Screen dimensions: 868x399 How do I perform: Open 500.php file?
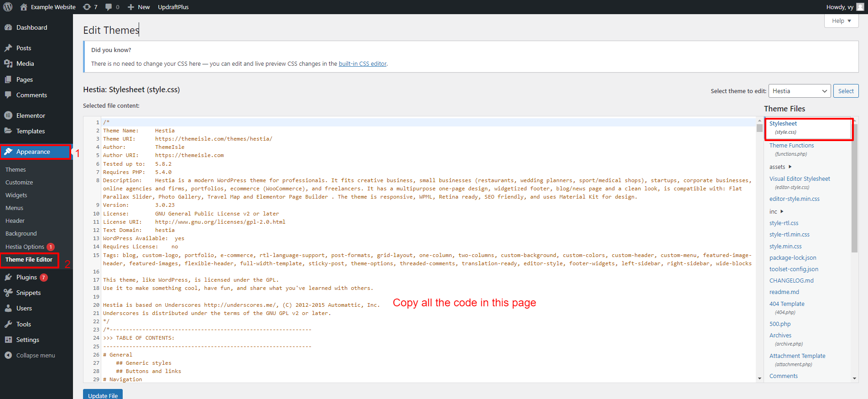tap(780, 324)
